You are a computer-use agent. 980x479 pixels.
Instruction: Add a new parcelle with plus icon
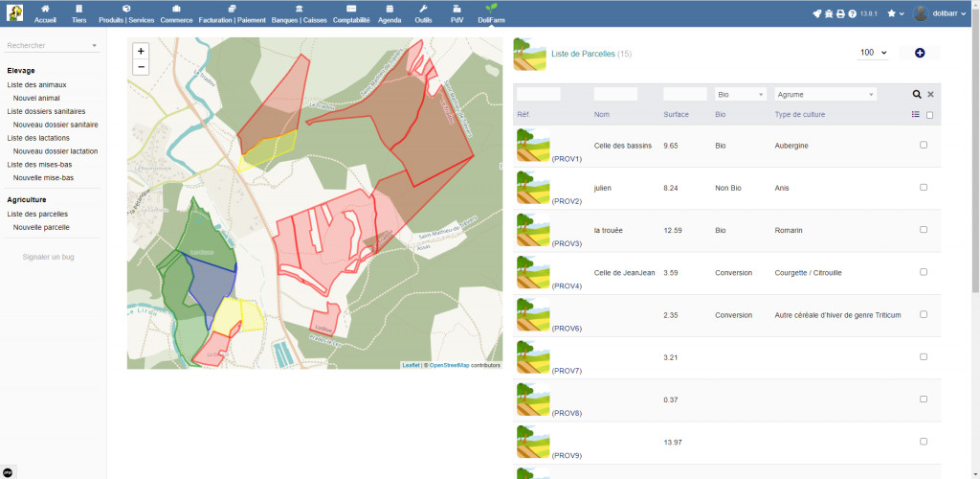coord(919,53)
